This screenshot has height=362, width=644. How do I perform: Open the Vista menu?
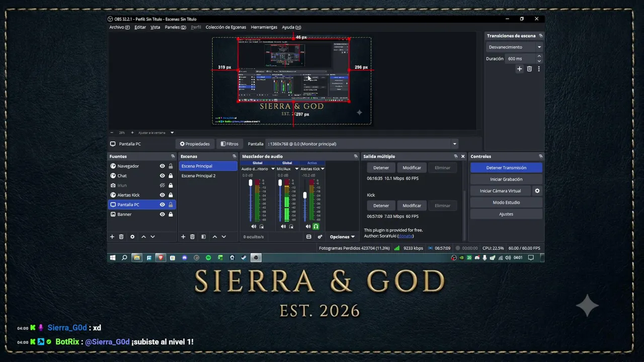[x=155, y=27]
